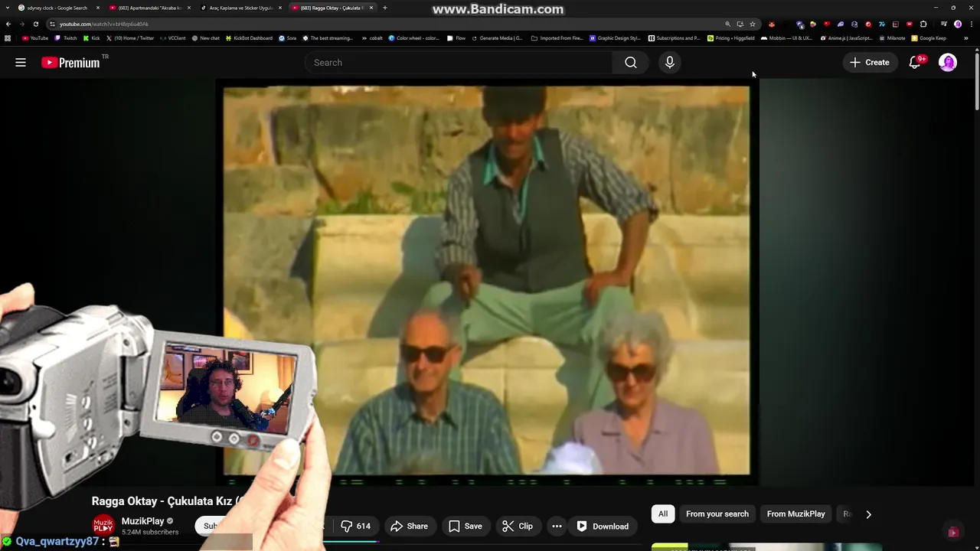Reload the current page
The height and width of the screenshot is (551, 980).
click(x=35, y=24)
